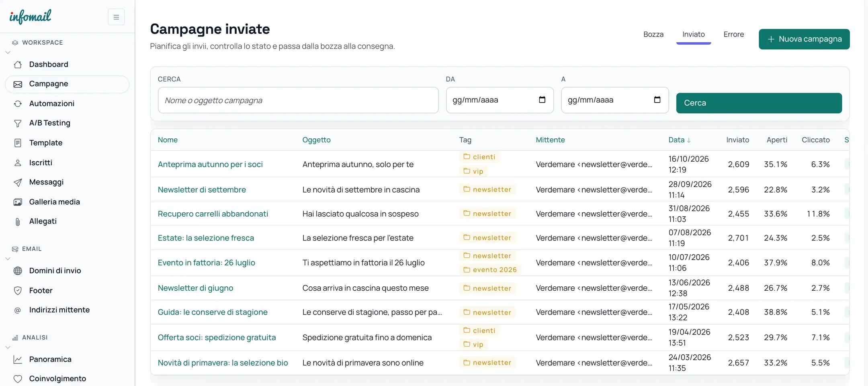Click the Footer shield icon
The height and width of the screenshot is (386, 868).
coord(18,291)
